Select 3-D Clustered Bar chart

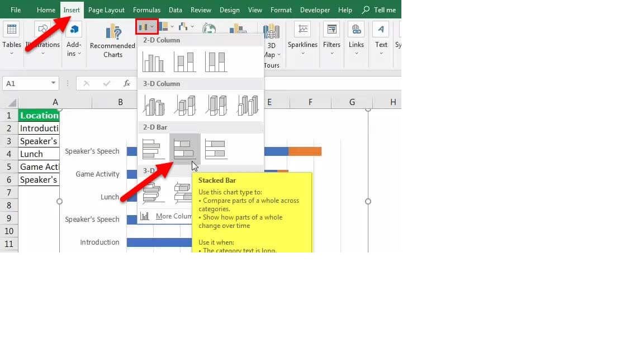(153, 193)
